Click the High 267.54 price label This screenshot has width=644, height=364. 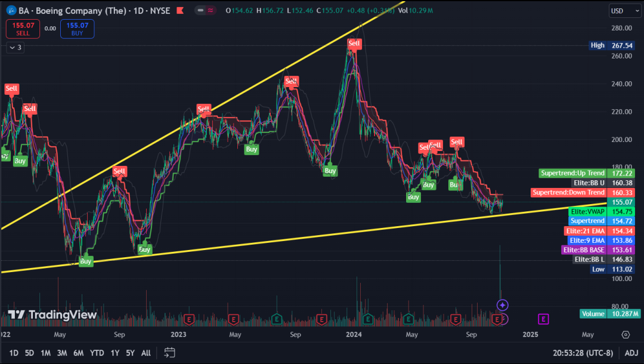[x=611, y=45]
